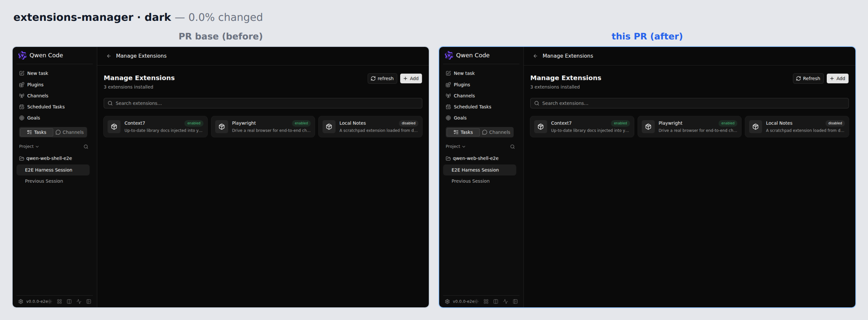Click Playwright enabled badge in before panel
The image size is (868, 320).
click(x=301, y=123)
